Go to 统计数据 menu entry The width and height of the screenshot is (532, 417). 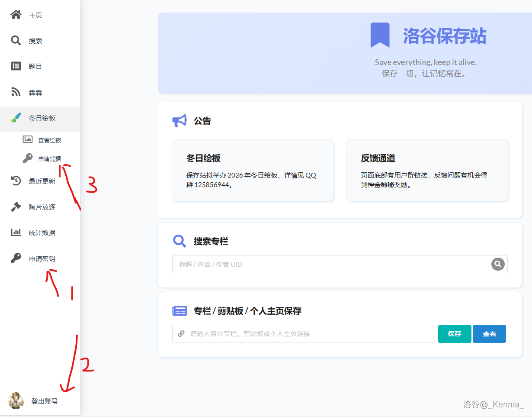tap(42, 233)
